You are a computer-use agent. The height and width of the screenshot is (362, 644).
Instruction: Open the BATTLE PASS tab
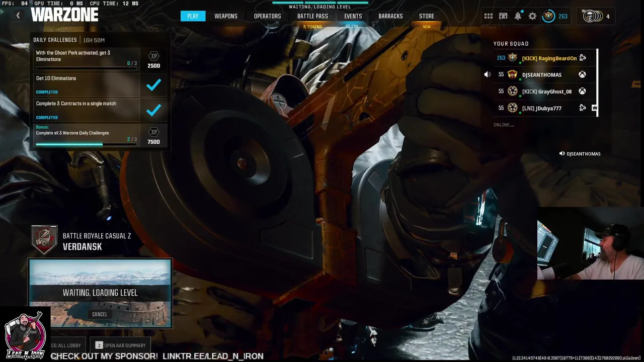312,16
